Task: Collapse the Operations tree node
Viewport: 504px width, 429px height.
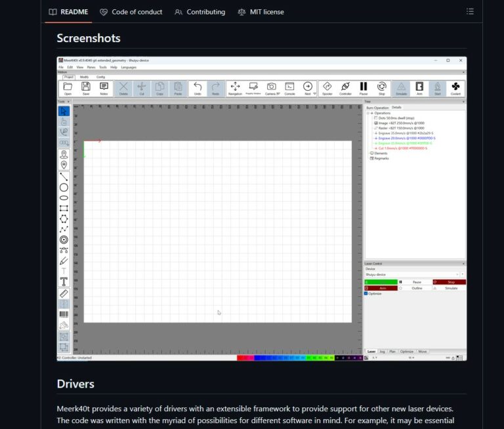Action: pyautogui.click(x=368, y=113)
